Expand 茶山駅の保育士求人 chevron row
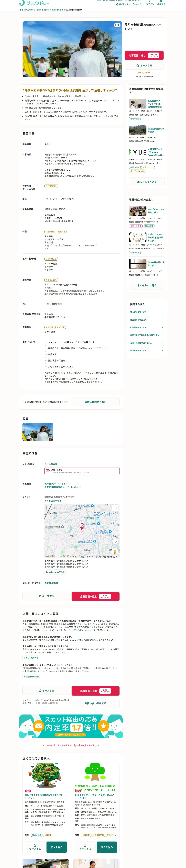186x868 pixels. pos(147,312)
